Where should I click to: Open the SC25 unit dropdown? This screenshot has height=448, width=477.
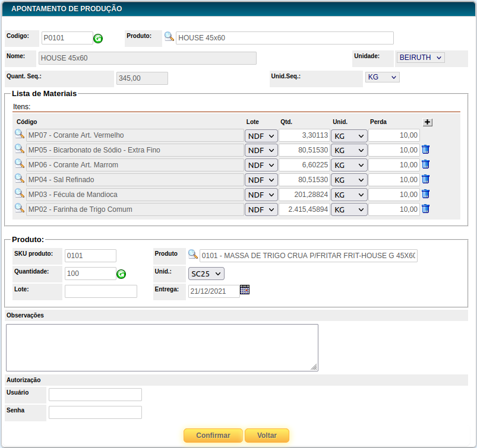206,274
